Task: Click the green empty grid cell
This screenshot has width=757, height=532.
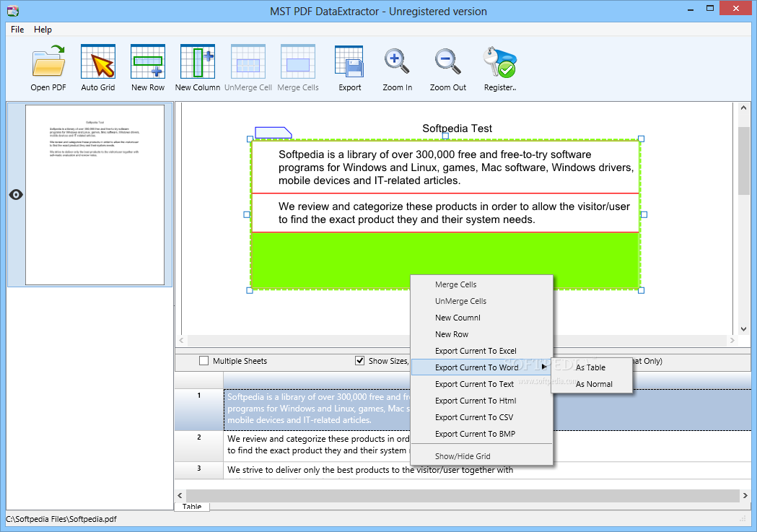Action: tap(445, 260)
